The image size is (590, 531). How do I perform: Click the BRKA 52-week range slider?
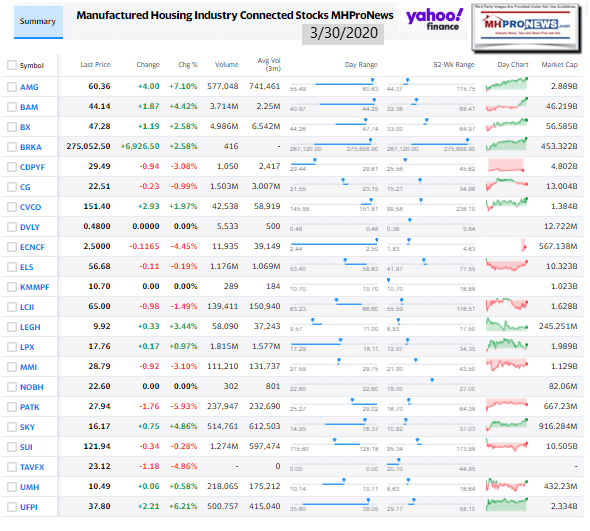[431, 145]
